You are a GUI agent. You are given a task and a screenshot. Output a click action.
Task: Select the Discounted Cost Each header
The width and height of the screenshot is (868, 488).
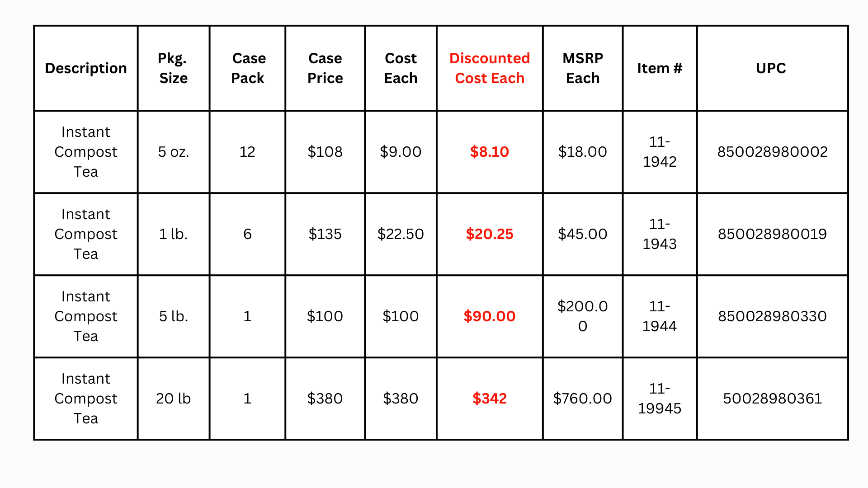pyautogui.click(x=490, y=68)
